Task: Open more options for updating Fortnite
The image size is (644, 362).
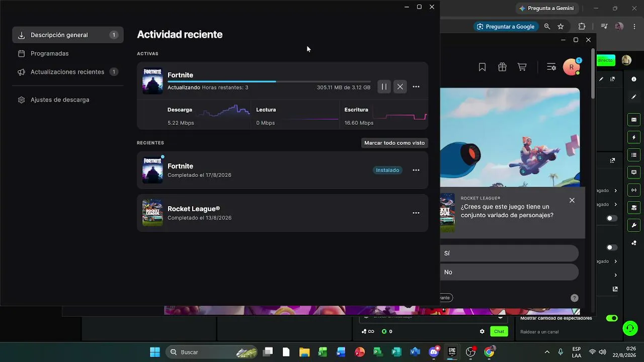Action: pyautogui.click(x=416, y=87)
